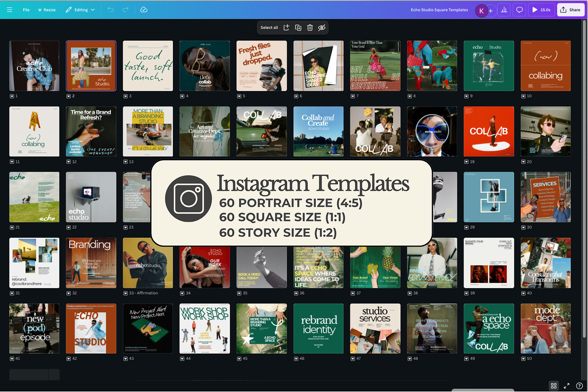
Task: Click the notes icon beside page number 5
Action: pyautogui.click(x=239, y=96)
